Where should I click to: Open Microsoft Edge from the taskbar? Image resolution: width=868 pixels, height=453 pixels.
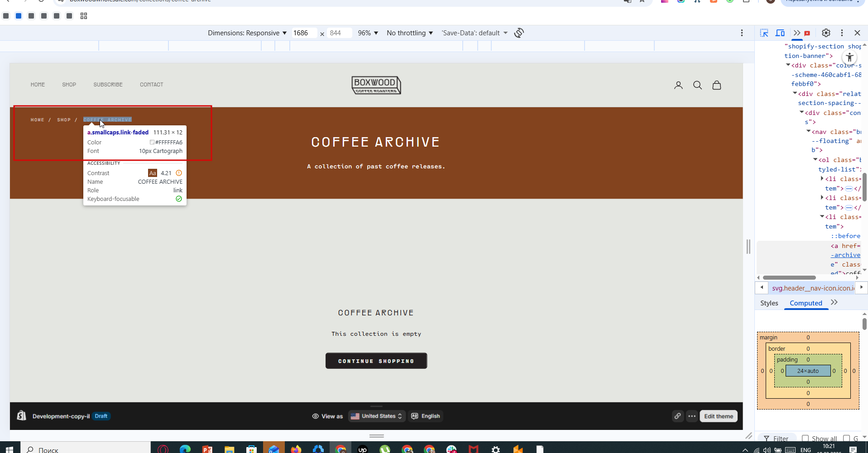click(185, 449)
